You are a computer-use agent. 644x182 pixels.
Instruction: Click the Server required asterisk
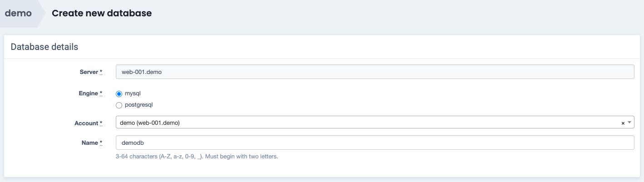(101, 72)
